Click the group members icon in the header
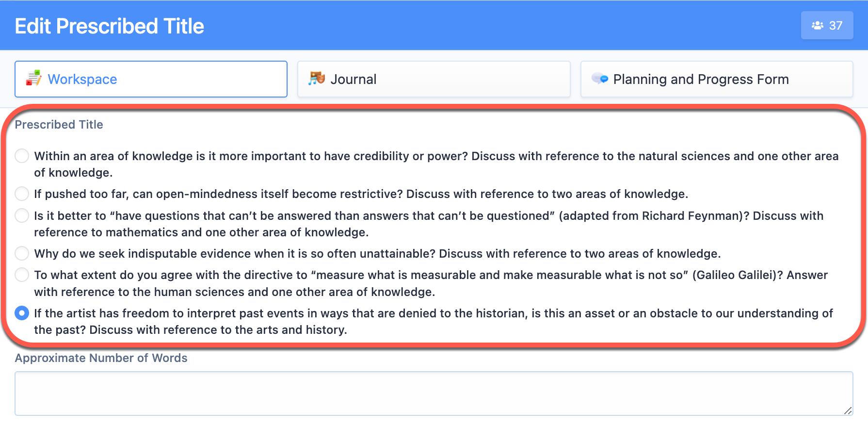The image size is (868, 427). coord(818,25)
